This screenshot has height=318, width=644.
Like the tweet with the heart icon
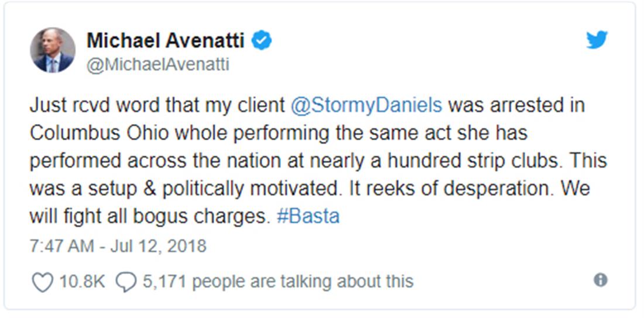pos(42,282)
